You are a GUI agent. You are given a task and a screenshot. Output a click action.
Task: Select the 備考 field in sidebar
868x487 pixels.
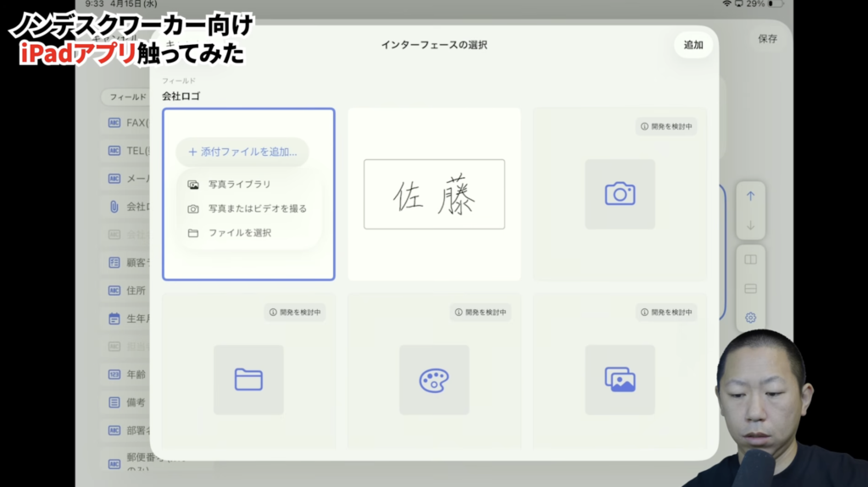click(x=135, y=402)
